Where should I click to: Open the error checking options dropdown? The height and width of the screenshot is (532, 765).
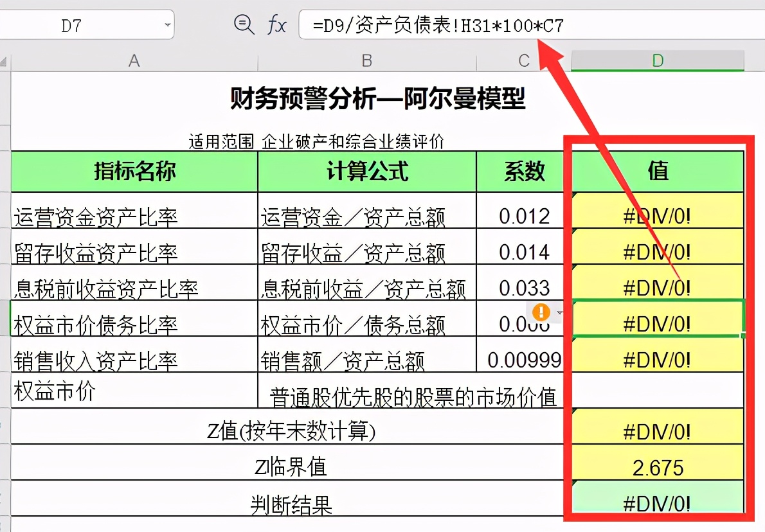[559, 312]
